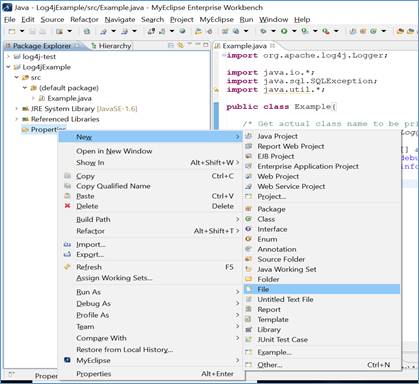
Task: Choose Assign Working Sets...
Action: [x=152, y=278]
